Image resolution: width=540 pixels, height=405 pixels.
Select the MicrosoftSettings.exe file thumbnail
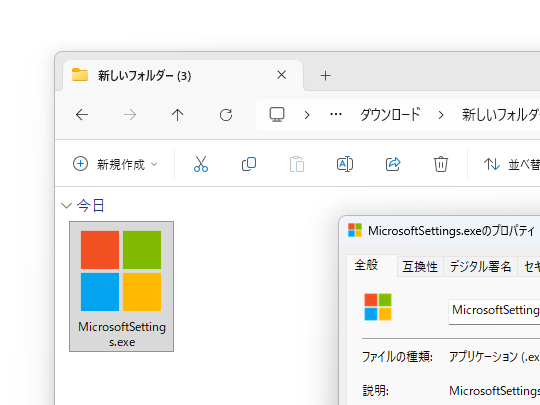click(121, 271)
